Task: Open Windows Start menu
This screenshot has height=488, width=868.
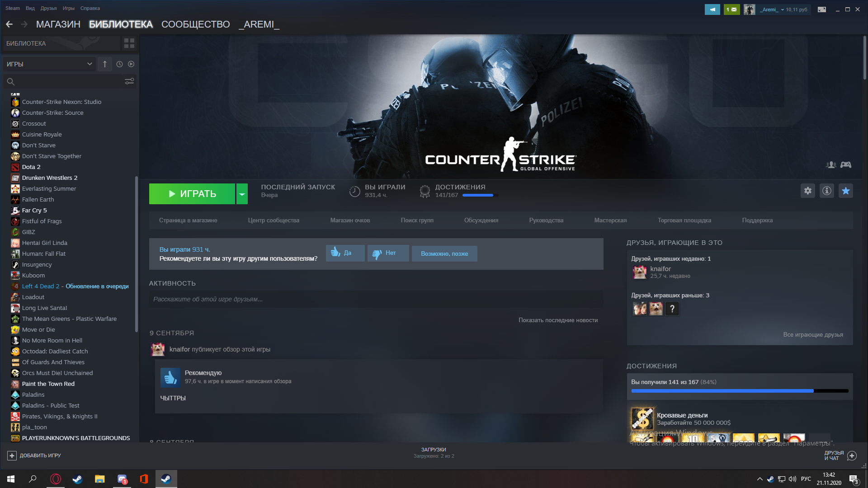Action: 11,479
